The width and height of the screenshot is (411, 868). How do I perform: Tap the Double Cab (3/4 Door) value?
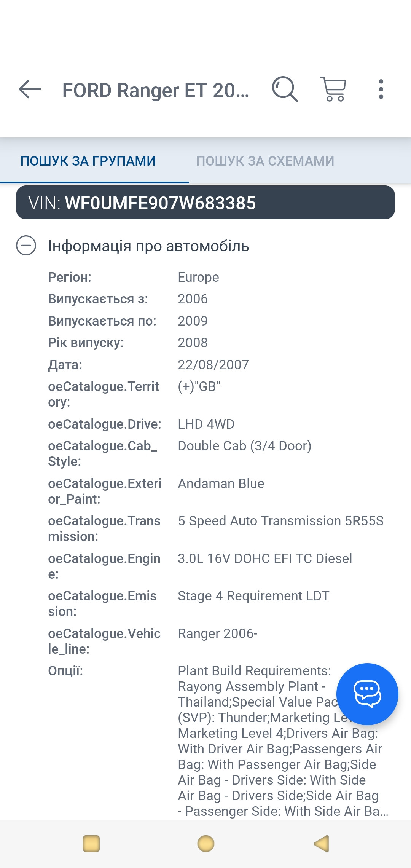[x=245, y=446]
